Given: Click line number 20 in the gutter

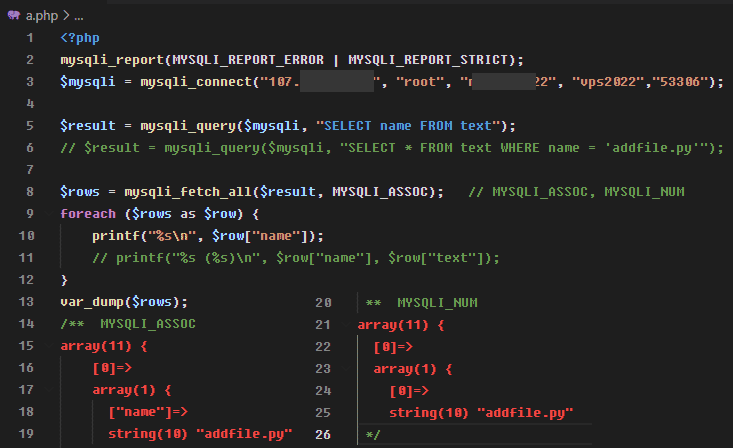Looking at the screenshot, I should tap(323, 303).
